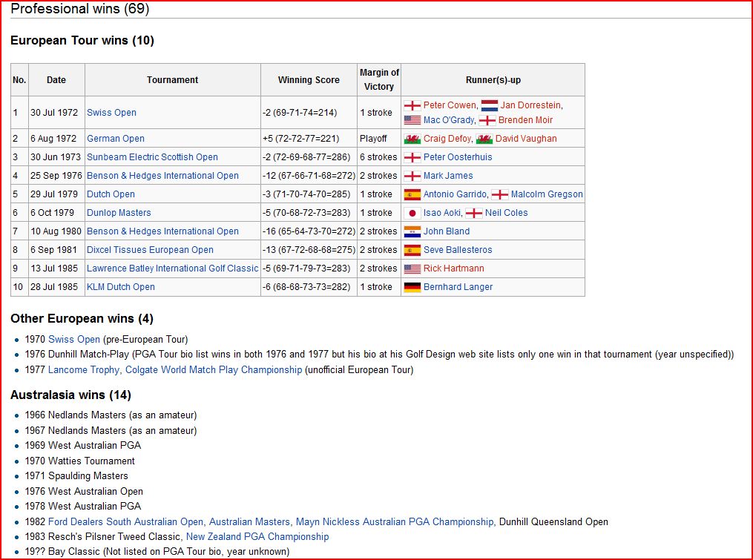Click the Spain flag beside Antonio Garrido
This screenshot has height=560, width=753.
point(412,194)
